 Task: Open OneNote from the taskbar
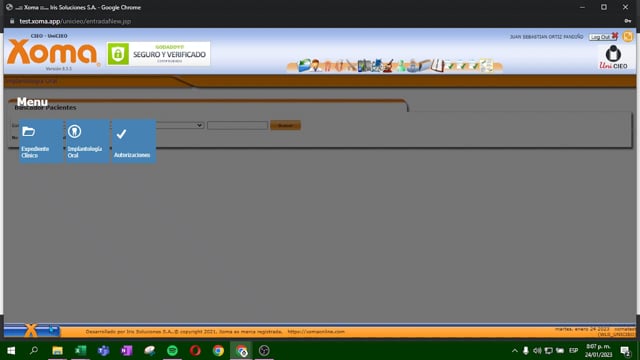[127, 351]
